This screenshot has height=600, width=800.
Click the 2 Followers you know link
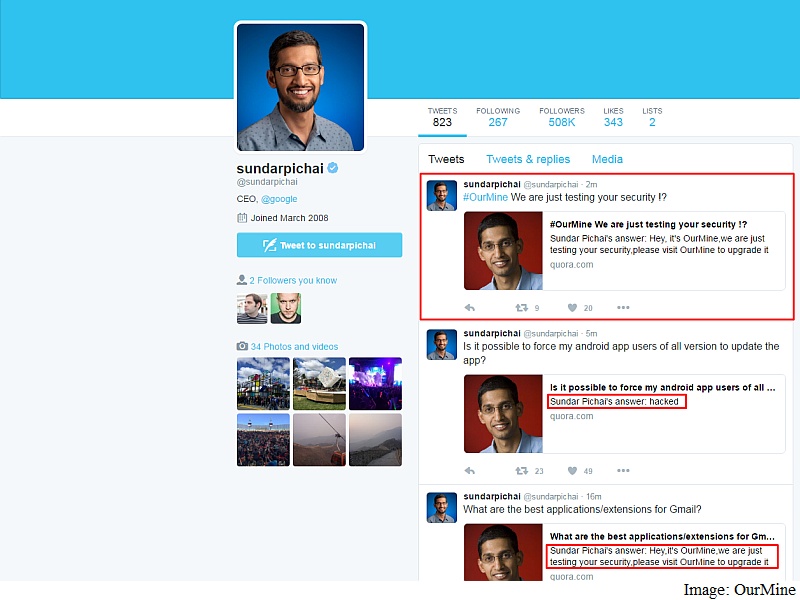[292, 280]
